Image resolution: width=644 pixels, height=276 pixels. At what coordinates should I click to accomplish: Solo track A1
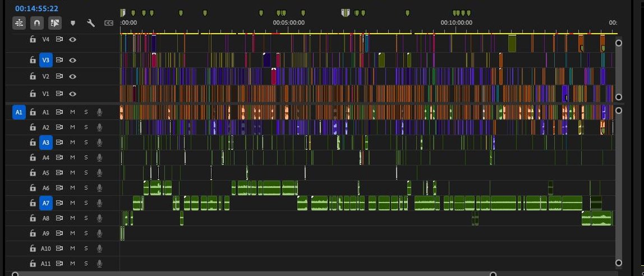click(86, 112)
